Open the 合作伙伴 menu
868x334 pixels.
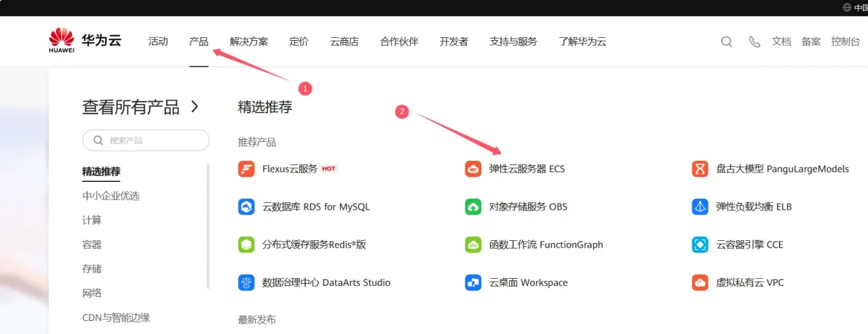399,41
